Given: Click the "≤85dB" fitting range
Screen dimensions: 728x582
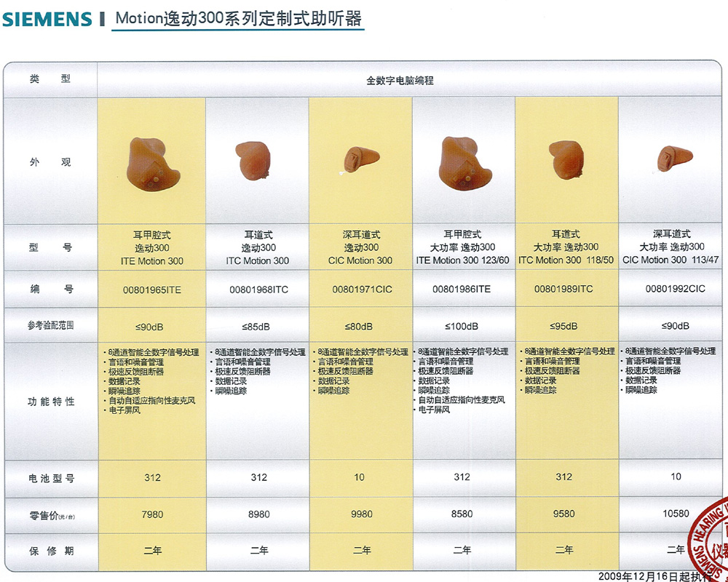Looking at the screenshot, I should 256,327.
